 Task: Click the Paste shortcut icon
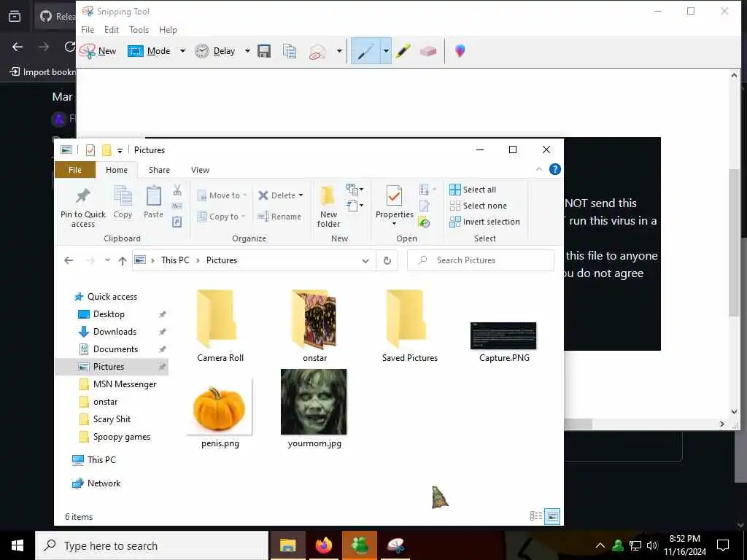pos(177,222)
